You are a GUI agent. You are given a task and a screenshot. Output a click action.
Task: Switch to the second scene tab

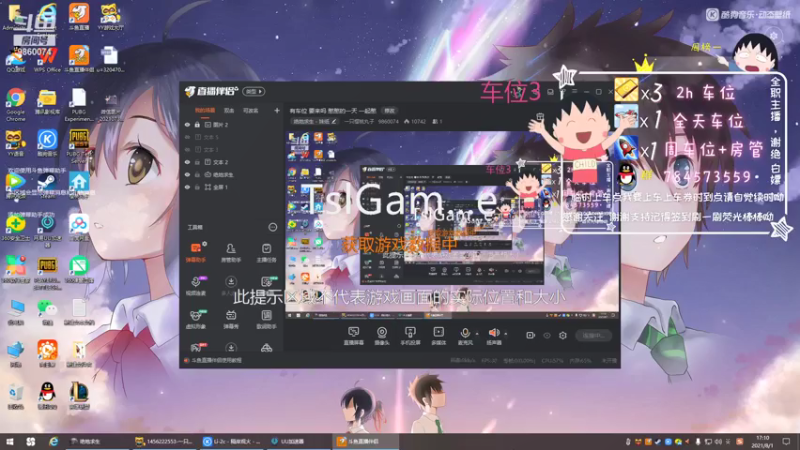pos(229,111)
